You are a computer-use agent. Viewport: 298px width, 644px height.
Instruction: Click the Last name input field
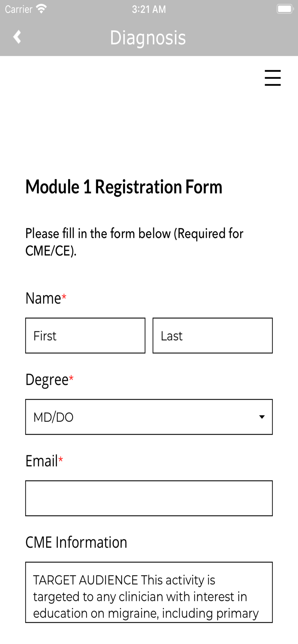click(213, 336)
